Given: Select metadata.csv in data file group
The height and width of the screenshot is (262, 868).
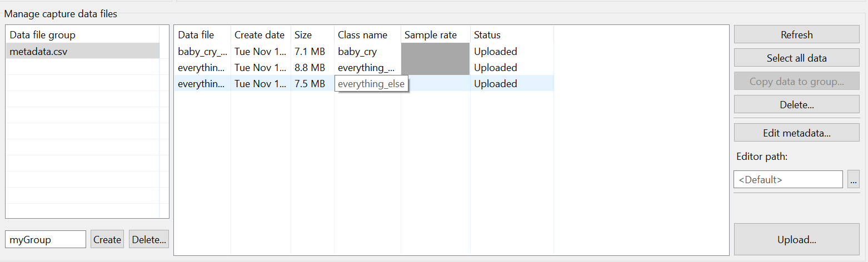Looking at the screenshot, I should pos(82,51).
